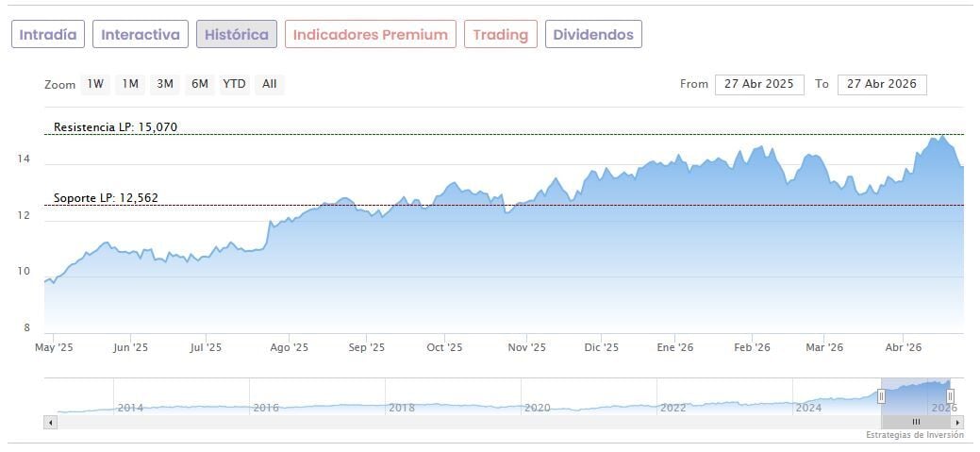Set zoom range to 1W
This screenshot has width=980, height=452.
pos(95,84)
